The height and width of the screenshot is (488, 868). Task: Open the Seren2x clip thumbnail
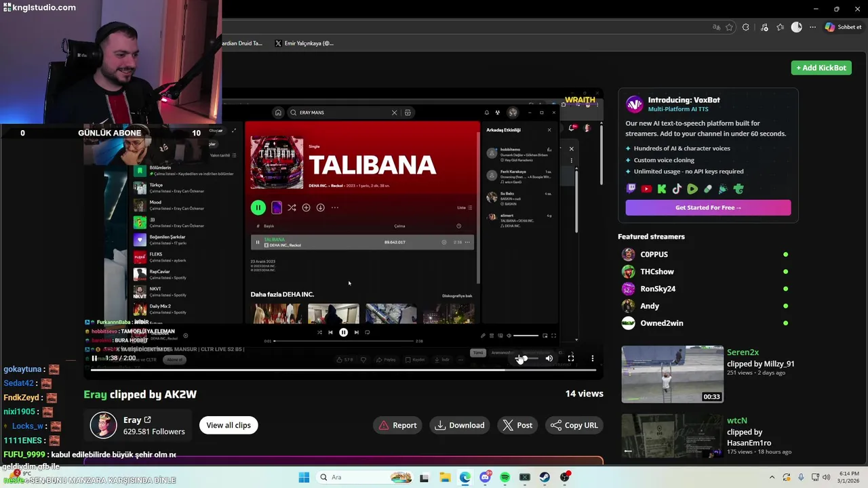click(673, 374)
